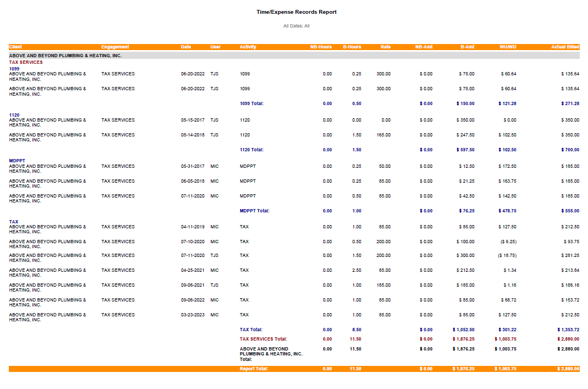This screenshot has width=588, height=389.
Task: Click the blue MDPPT group heading
Action: click(x=17, y=161)
